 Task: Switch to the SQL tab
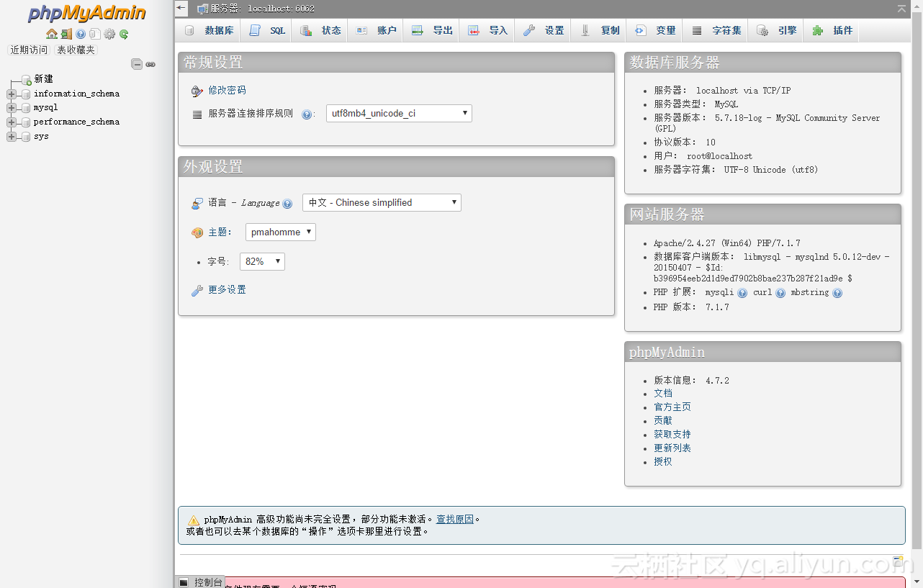coord(267,30)
